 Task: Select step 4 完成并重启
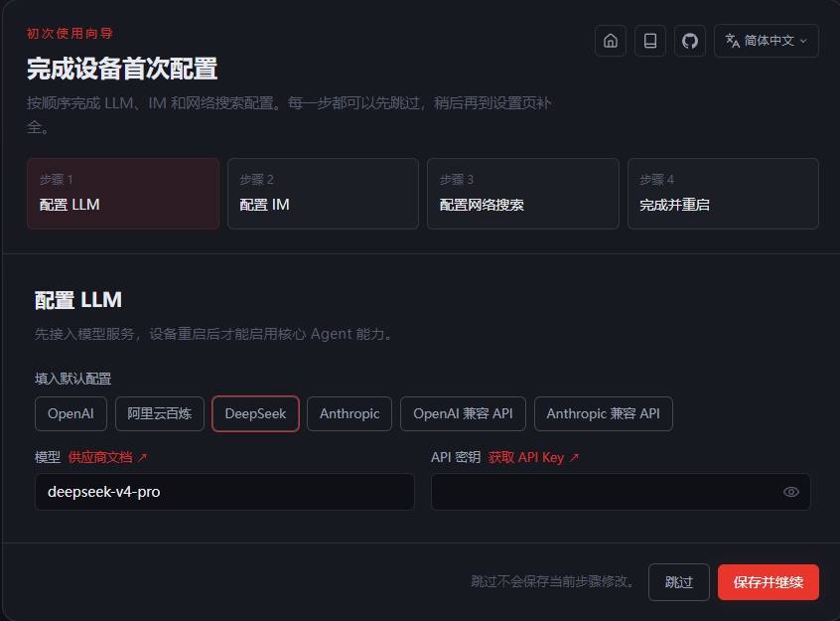[x=723, y=194]
